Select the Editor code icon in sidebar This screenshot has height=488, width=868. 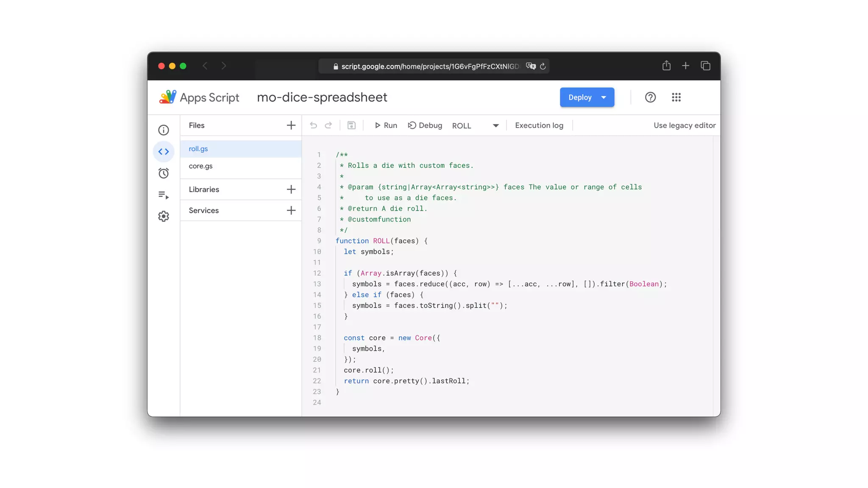pos(164,152)
